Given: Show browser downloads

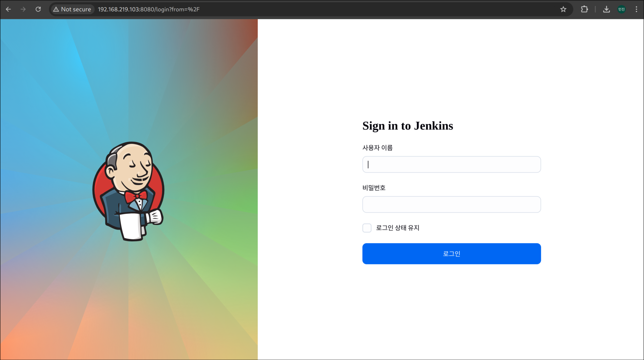Looking at the screenshot, I should (606, 9).
